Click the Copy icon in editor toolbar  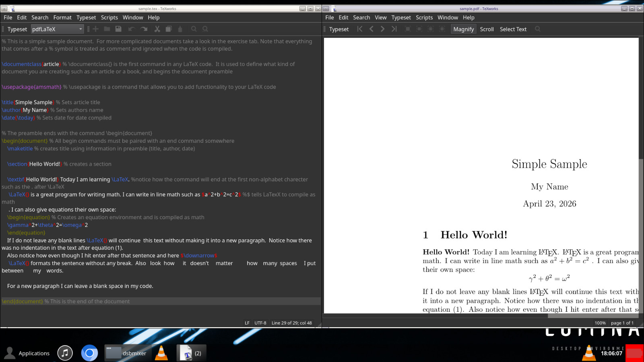(169, 29)
